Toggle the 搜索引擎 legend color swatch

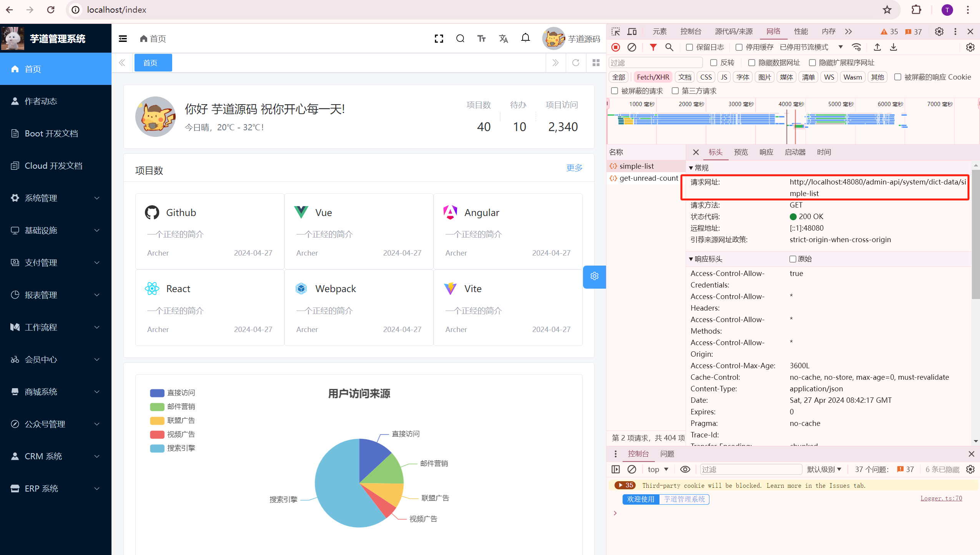click(157, 448)
